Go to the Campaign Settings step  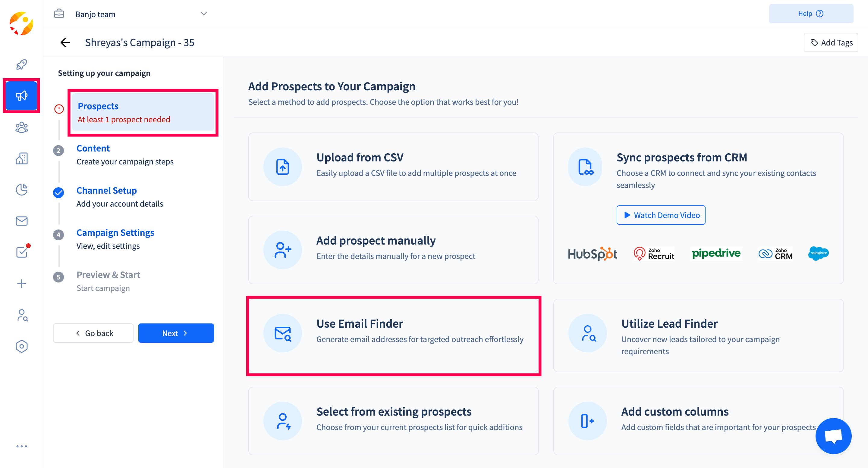coord(115,232)
